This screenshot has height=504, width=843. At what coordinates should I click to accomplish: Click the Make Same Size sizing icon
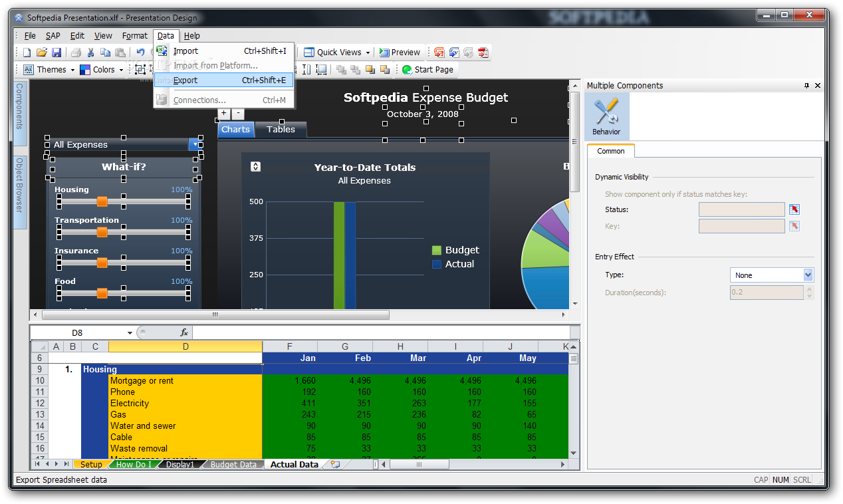(x=321, y=70)
